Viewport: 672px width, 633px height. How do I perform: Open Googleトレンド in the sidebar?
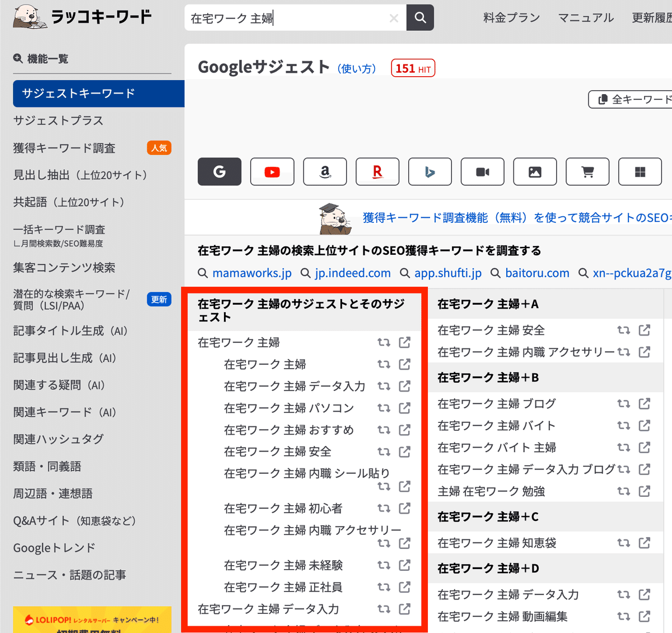(x=54, y=548)
